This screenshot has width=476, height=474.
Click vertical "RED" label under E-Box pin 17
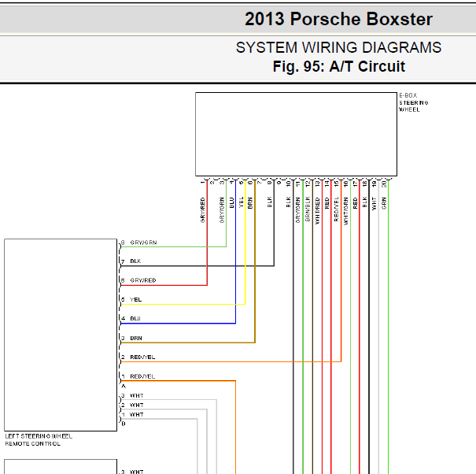pos(355,203)
